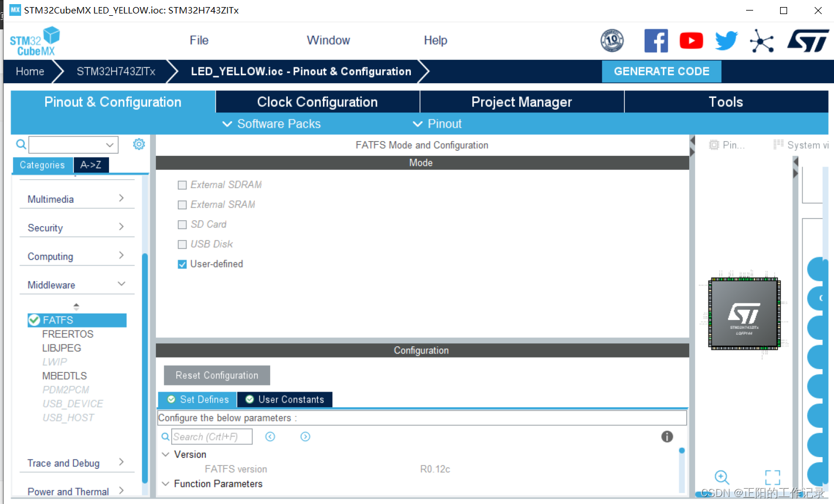Open the File menu
This screenshot has height=504, width=834.
click(199, 40)
